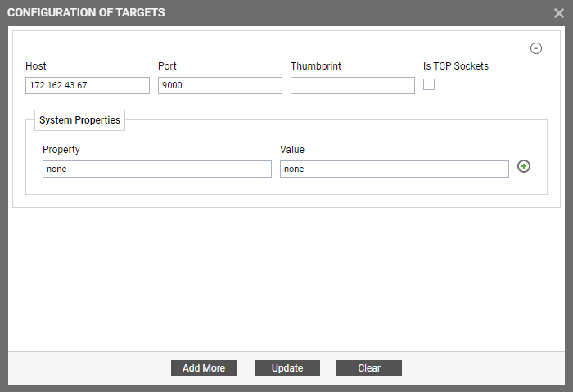Image resolution: width=573 pixels, height=392 pixels.
Task: Click the Value column label
Action: click(292, 150)
